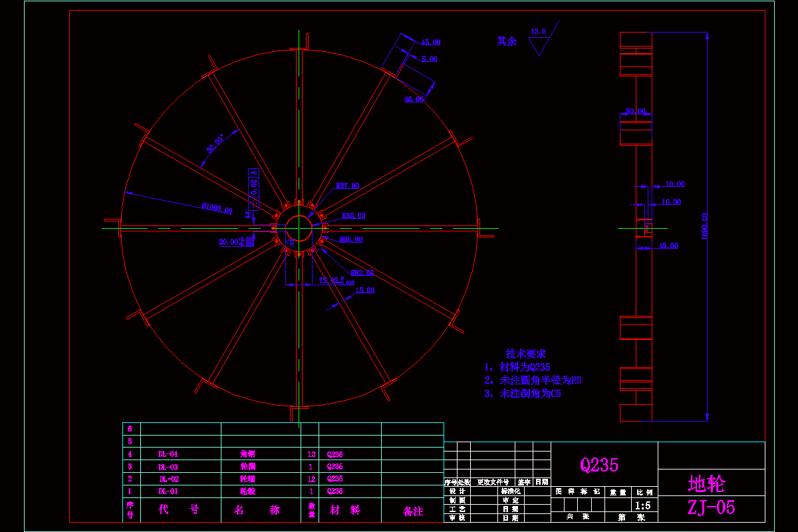Select Q235 material in DL-01 row

click(x=335, y=491)
